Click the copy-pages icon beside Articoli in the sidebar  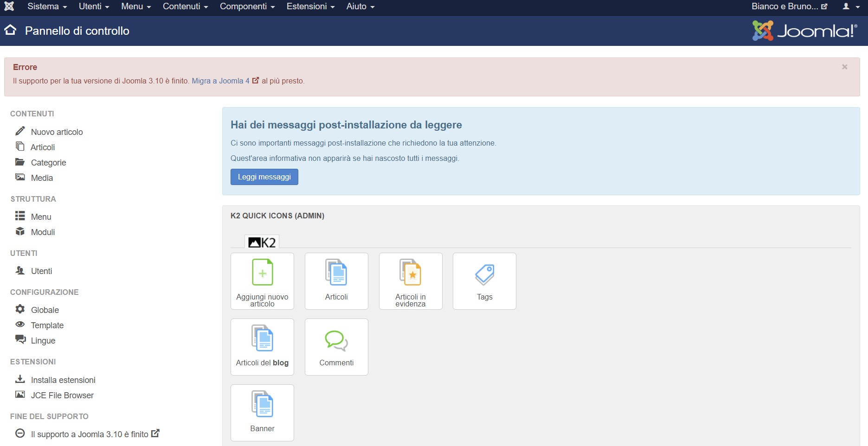coord(20,147)
